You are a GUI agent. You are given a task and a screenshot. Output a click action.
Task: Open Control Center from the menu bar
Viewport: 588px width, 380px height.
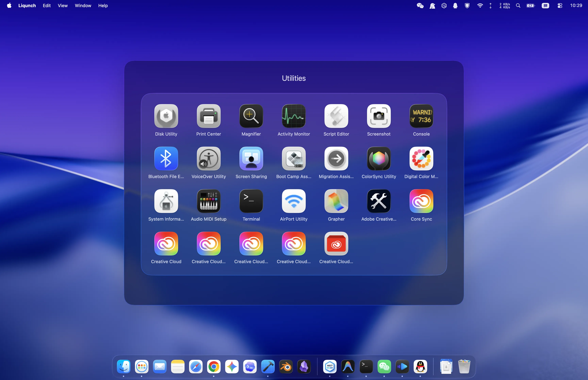[560, 5]
